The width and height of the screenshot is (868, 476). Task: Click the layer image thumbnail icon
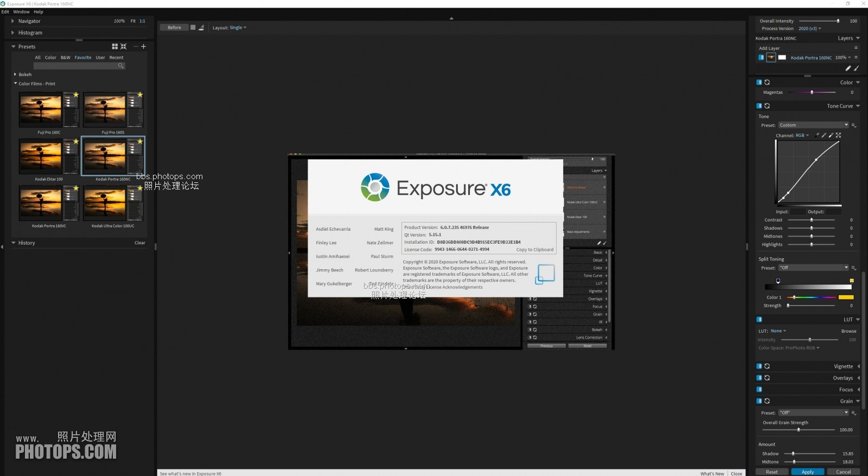point(771,58)
